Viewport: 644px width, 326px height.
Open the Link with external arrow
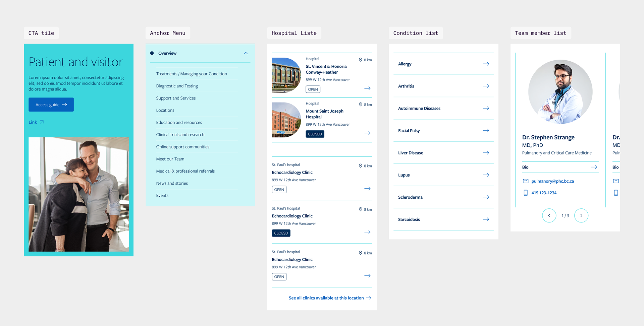coord(36,122)
